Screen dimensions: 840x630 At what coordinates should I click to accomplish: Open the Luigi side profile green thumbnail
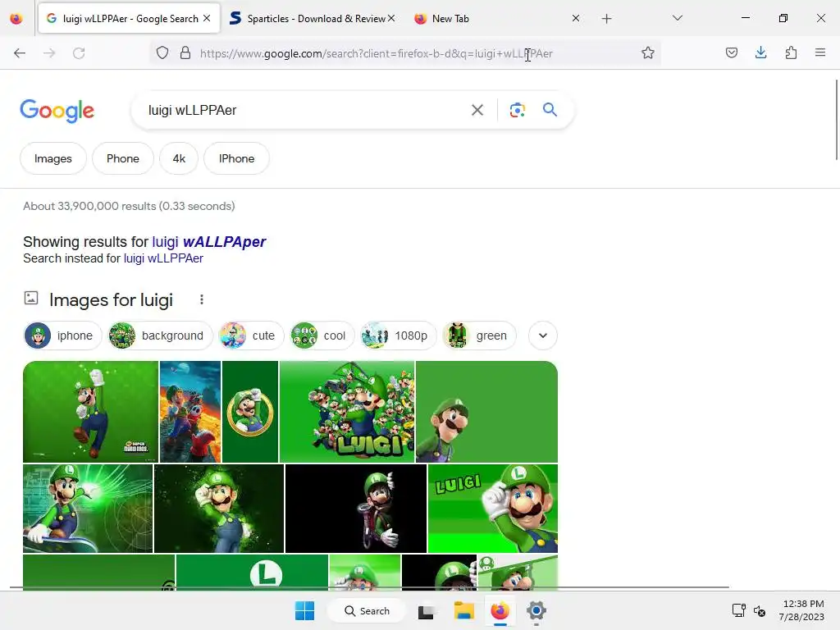(486, 412)
